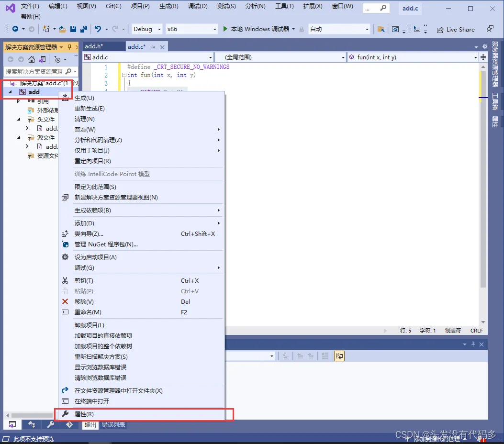
Task: Switch to the 输出 tab
Action: pos(90,425)
